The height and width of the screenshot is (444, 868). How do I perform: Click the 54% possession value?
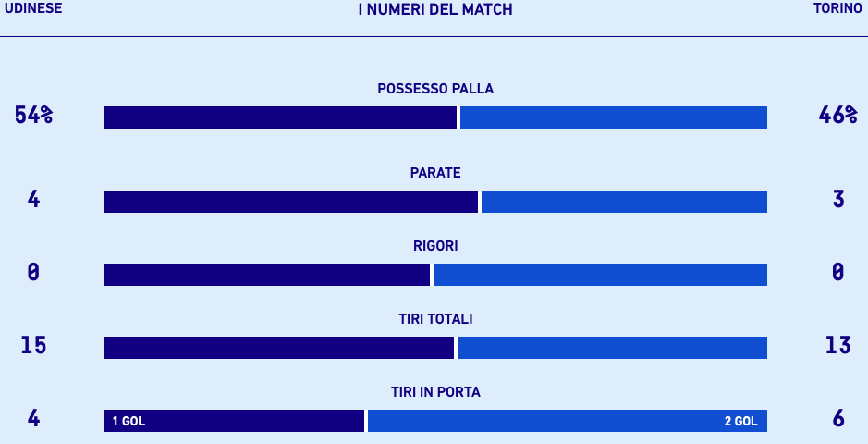pyautogui.click(x=33, y=116)
